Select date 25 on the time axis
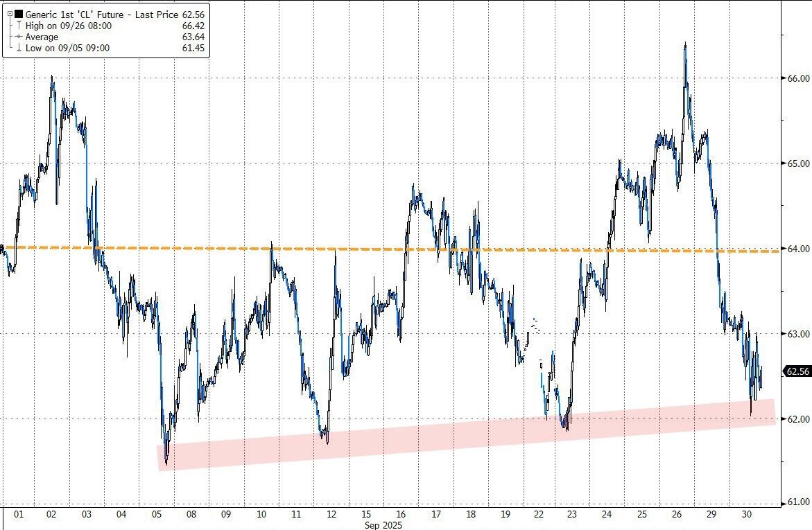The width and height of the screenshot is (812, 530). [642, 515]
